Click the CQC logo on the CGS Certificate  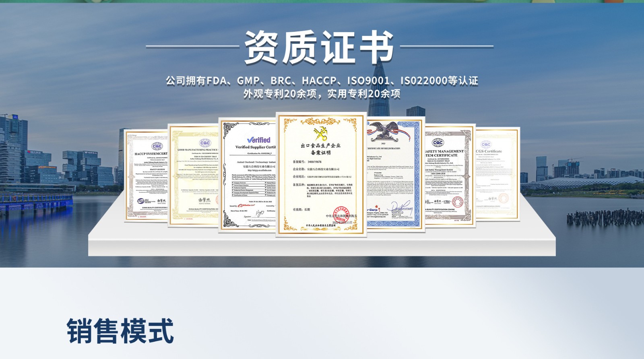pos(486,144)
